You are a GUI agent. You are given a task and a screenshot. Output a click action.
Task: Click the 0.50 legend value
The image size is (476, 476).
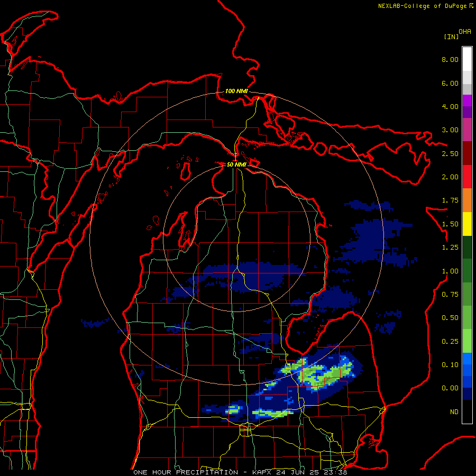[450, 318]
